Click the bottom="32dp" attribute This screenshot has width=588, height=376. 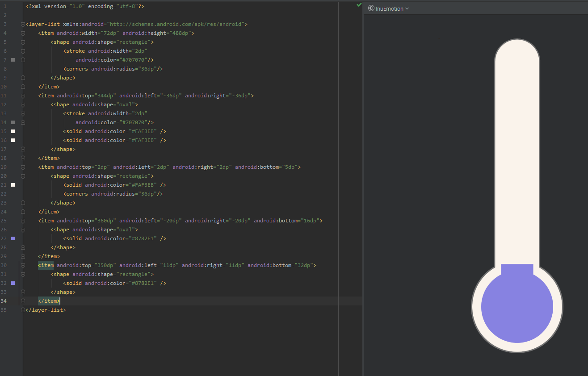(280, 265)
